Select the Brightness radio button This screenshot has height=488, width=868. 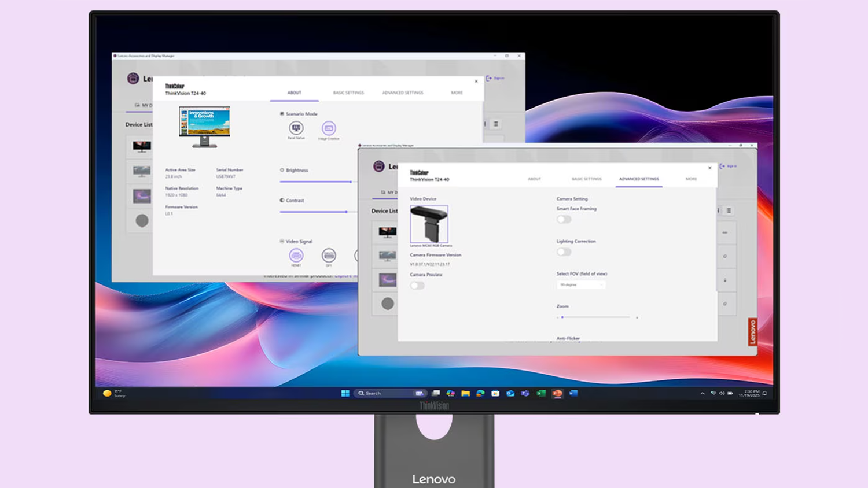[x=281, y=170]
